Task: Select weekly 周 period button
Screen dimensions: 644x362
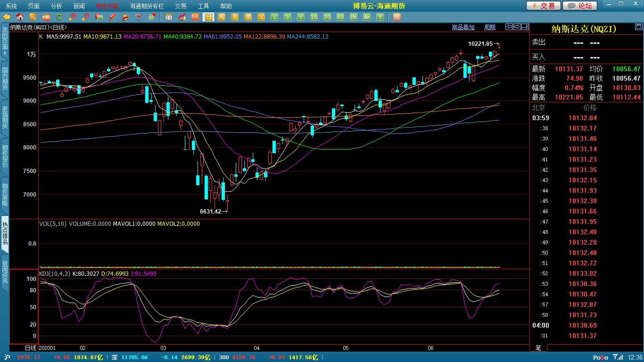Action: (x=222, y=17)
